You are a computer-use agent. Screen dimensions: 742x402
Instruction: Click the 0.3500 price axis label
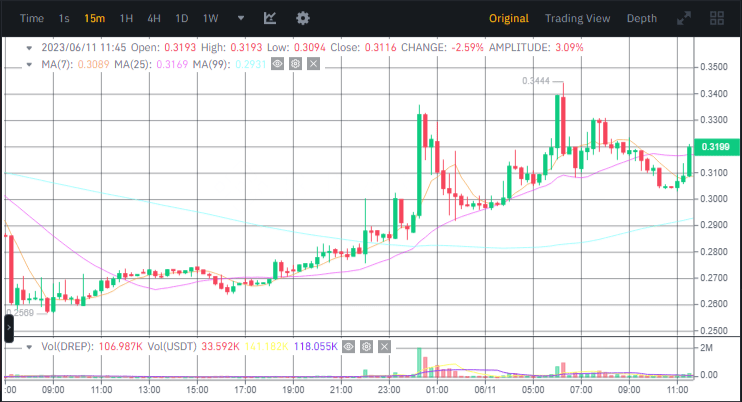(714, 67)
